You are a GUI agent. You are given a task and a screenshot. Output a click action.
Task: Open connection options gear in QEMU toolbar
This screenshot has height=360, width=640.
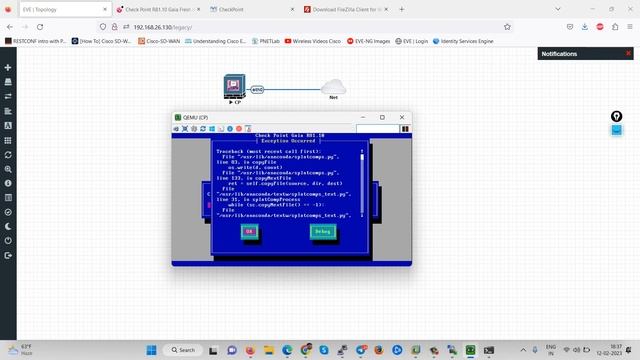[194, 129]
